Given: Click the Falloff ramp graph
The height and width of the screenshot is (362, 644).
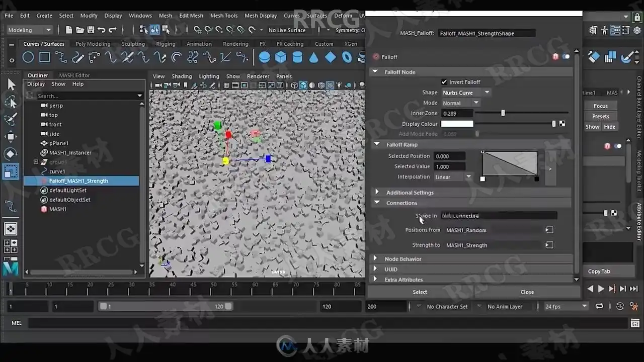Looking at the screenshot, I should (510, 163).
